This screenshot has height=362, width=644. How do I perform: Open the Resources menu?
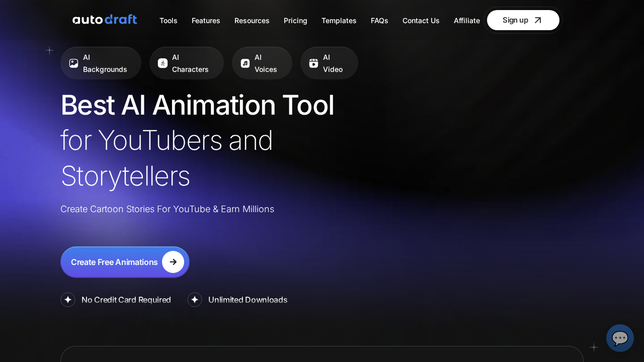tap(252, 21)
